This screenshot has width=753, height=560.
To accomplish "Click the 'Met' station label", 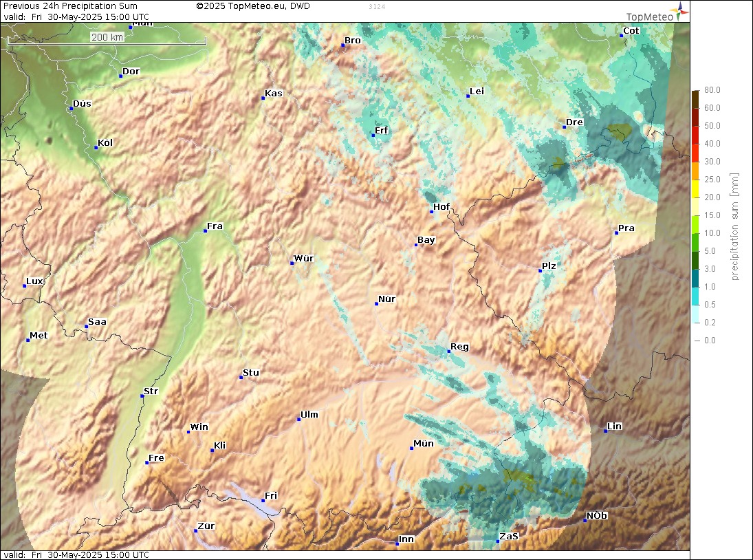I will [x=39, y=336].
